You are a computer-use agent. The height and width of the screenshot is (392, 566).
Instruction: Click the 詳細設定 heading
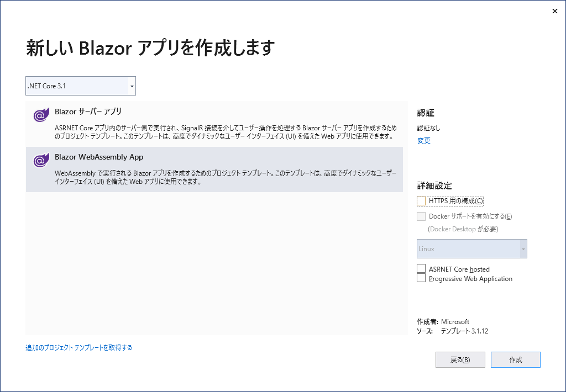click(434, 186)
